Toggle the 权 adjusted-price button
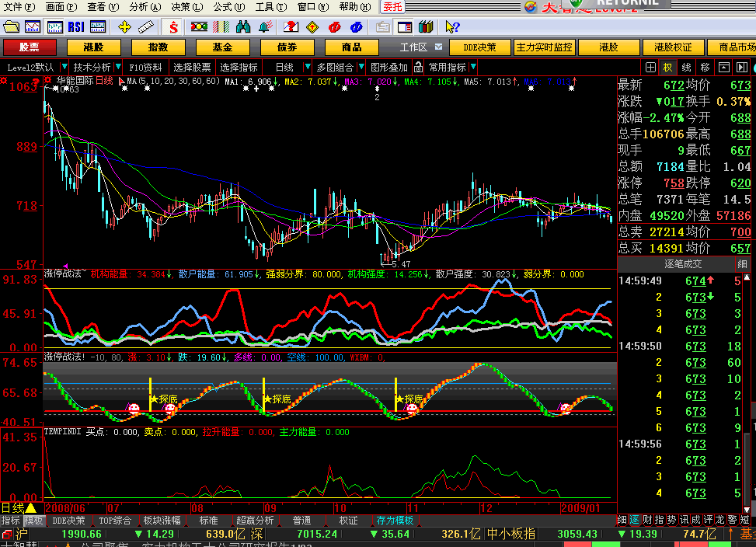 pos(667,68)
